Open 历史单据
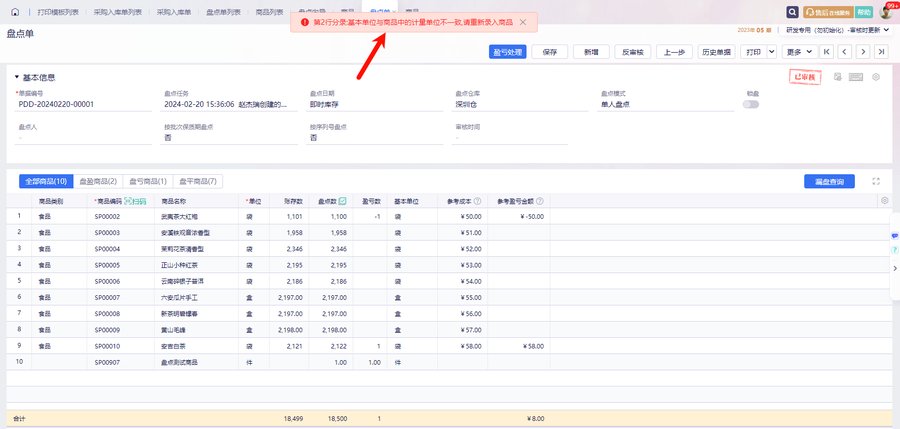The height and width of the screenshot is (429, 900). [x=716, y=52]
